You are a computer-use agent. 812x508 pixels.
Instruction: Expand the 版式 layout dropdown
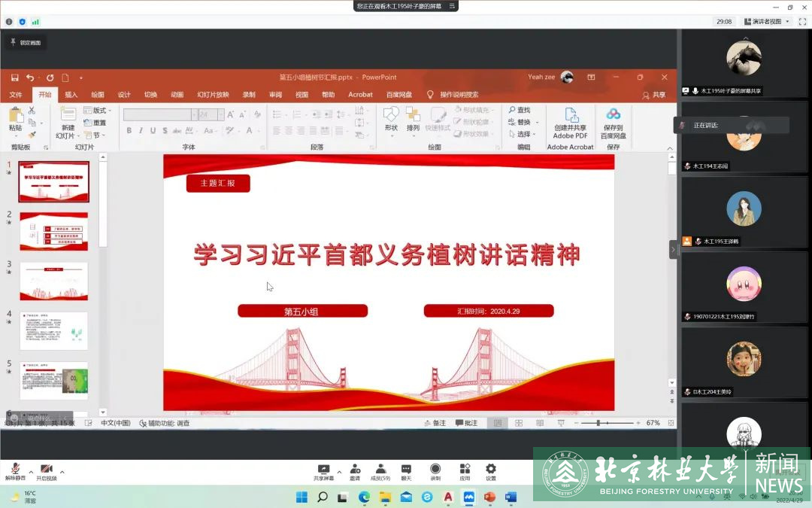point(98,111)
